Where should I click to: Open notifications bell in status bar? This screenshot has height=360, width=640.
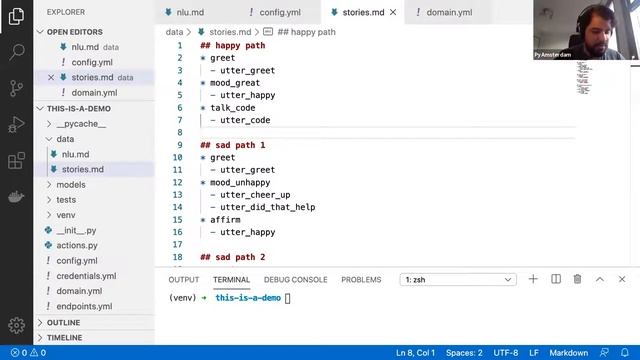[625, 353]
